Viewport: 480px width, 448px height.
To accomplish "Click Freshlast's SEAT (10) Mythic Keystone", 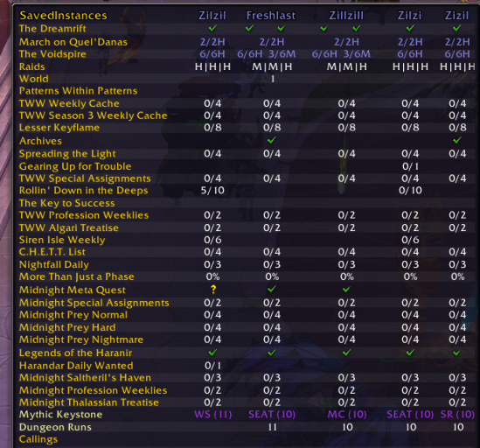I will coord(272,415).
